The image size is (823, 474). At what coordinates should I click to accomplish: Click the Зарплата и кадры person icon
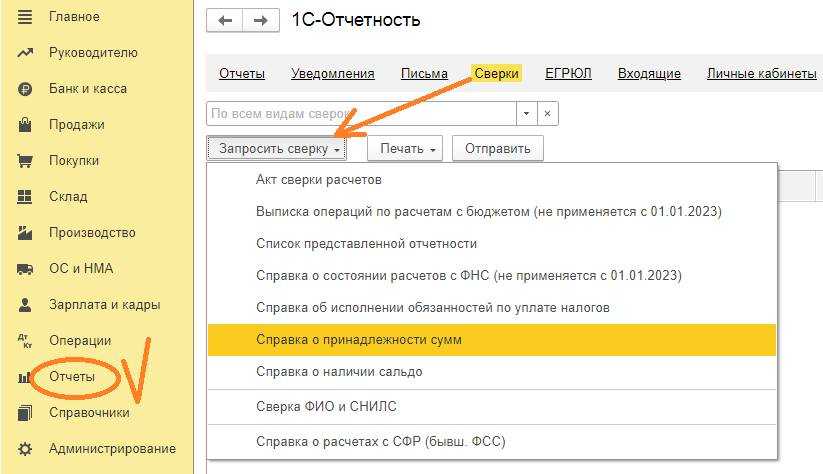pos(25,305)
